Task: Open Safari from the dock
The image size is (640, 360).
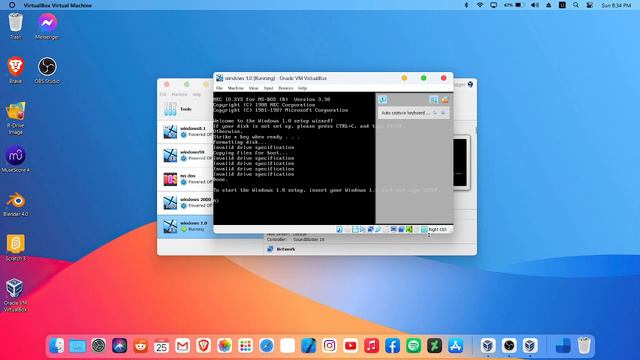Action: click(266, 346)
